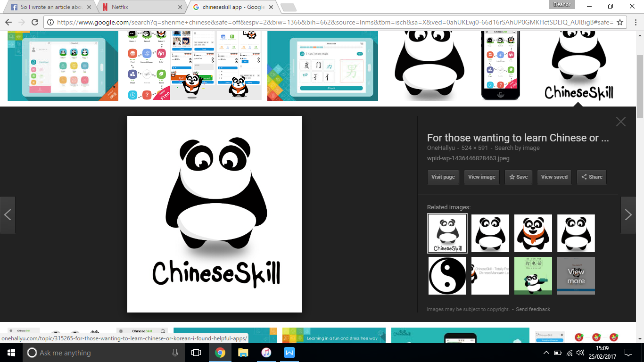The image size is (644, 362).
Task: Click the 'Related images:' heading
Action: (449, 207)
